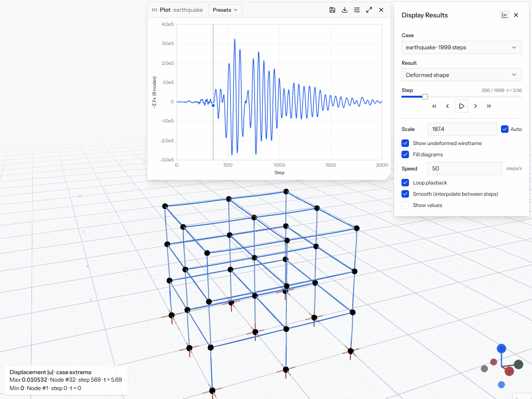Play the deformed shape animation
Screen dimensions: 532x399
coord(462,106)
